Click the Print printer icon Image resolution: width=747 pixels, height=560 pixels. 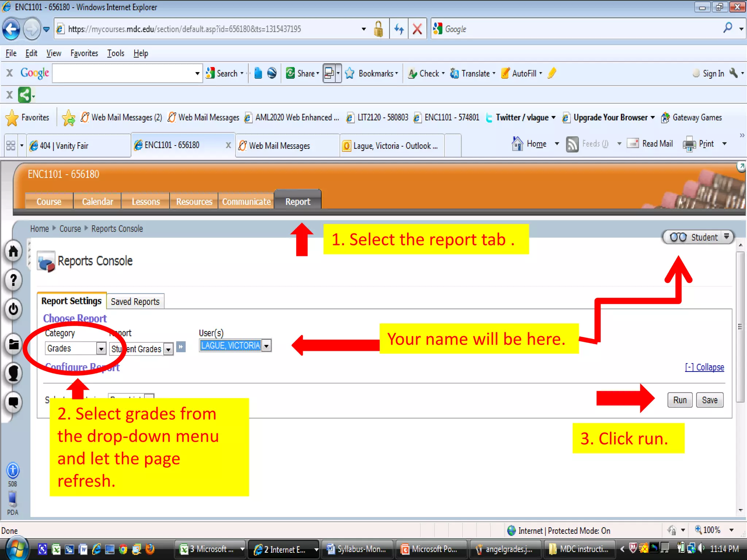689,144
